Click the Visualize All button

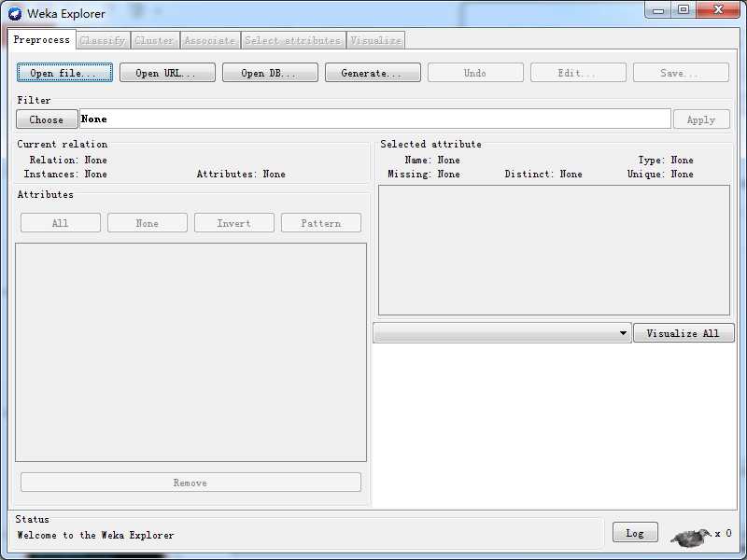point(684,333)
